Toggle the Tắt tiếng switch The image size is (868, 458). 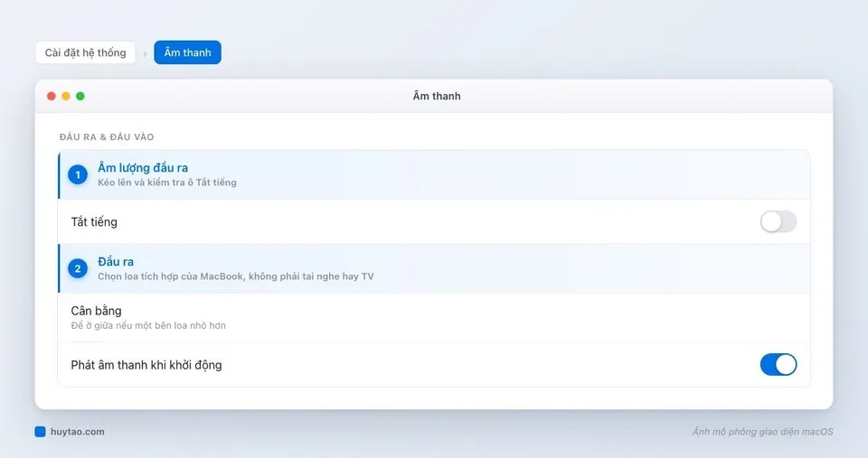tap(778, 222)
